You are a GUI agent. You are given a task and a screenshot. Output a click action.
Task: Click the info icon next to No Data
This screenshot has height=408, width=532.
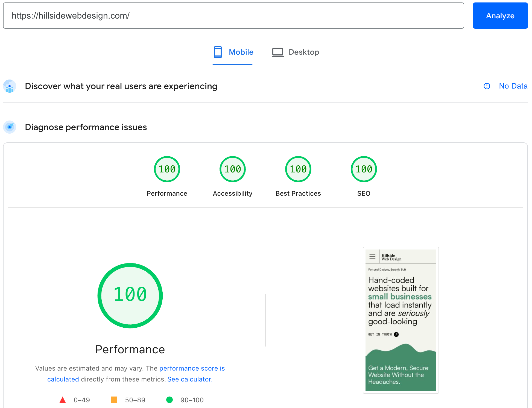point(487,86)
